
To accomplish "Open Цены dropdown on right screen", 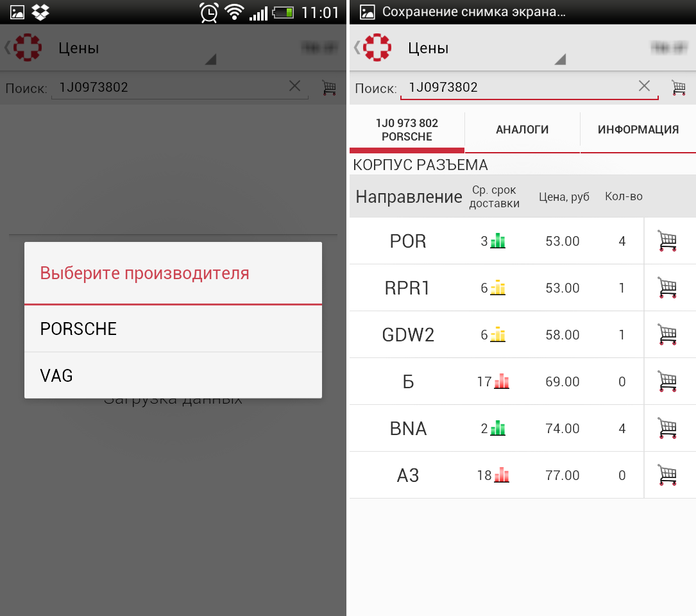I will coord(486,48).
